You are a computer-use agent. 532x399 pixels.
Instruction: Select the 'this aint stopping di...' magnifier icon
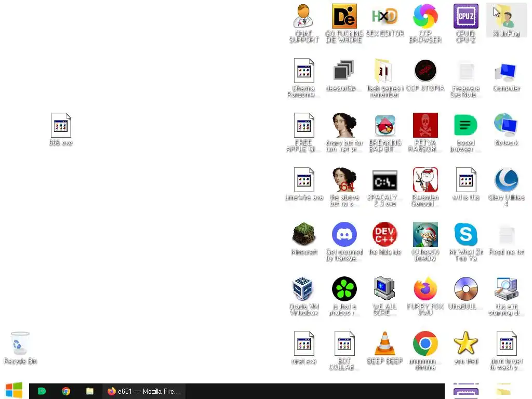click(506, 289)
